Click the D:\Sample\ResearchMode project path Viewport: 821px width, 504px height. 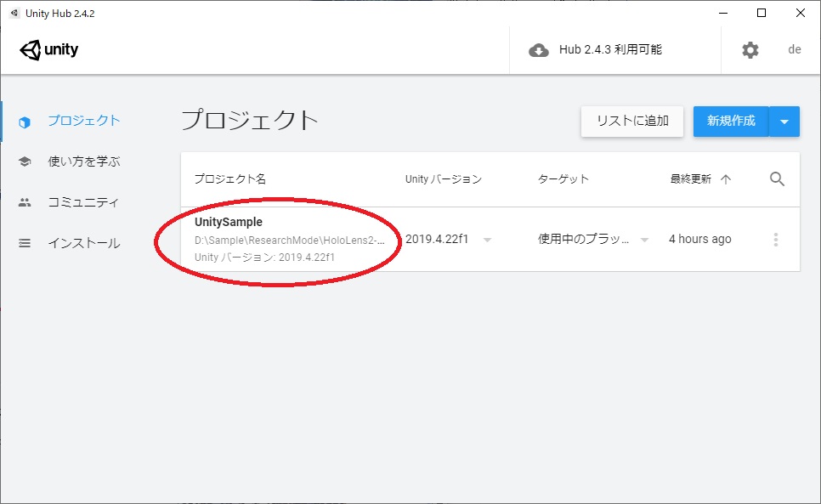[x=290, y=241]
